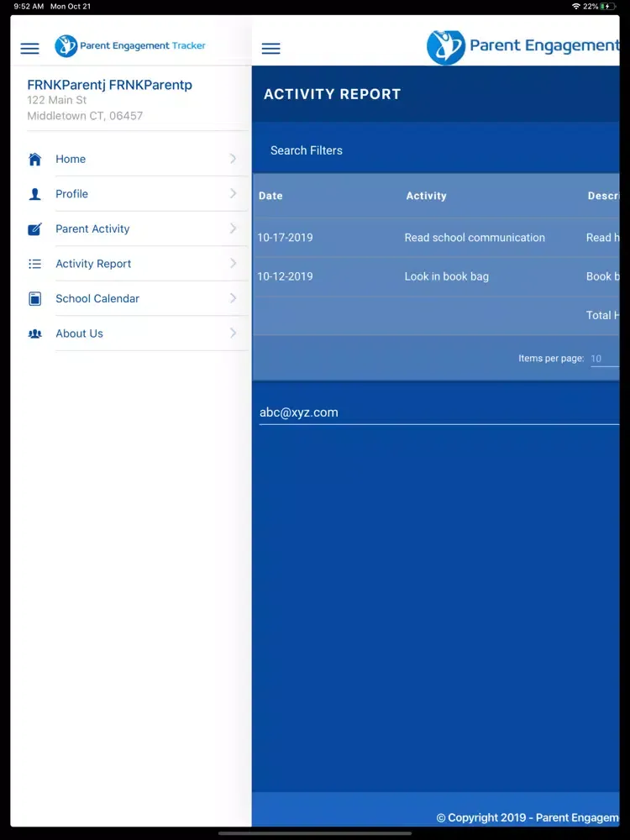Viewport: 630px width, 840px height.
Task: Select Activity Report in the side menu
Action: (138, 264)
